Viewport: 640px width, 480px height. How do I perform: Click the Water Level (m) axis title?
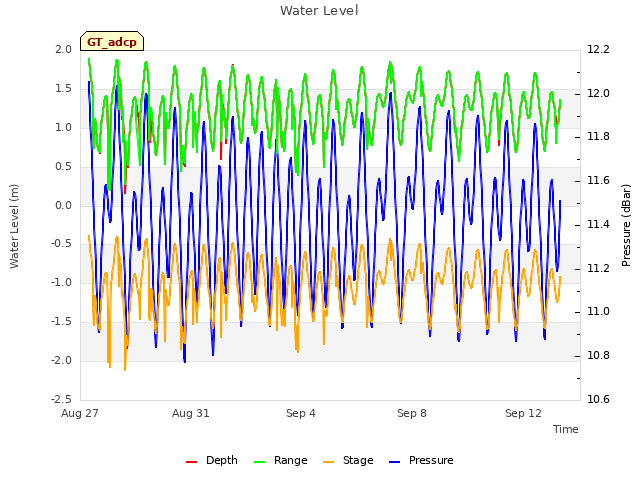[14, 226]
